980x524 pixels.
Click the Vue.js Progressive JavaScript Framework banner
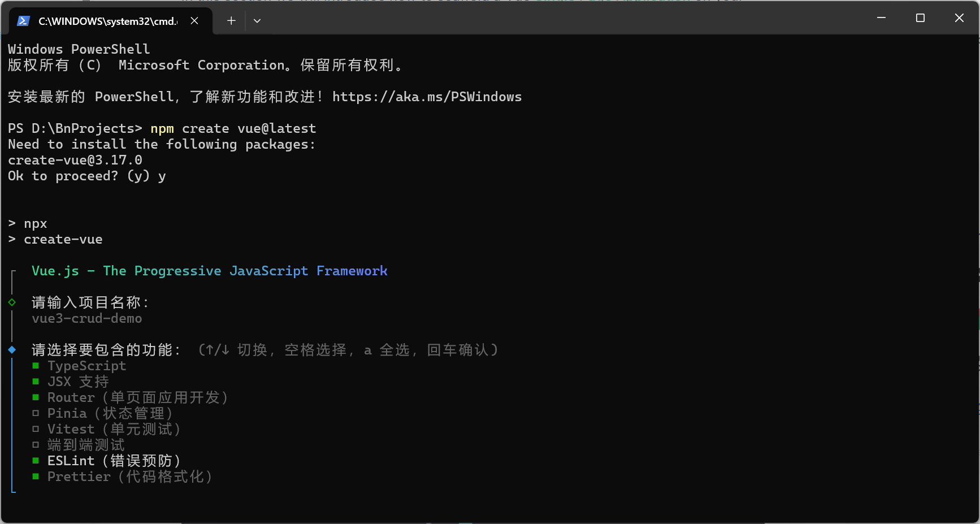tap(210, 271)
